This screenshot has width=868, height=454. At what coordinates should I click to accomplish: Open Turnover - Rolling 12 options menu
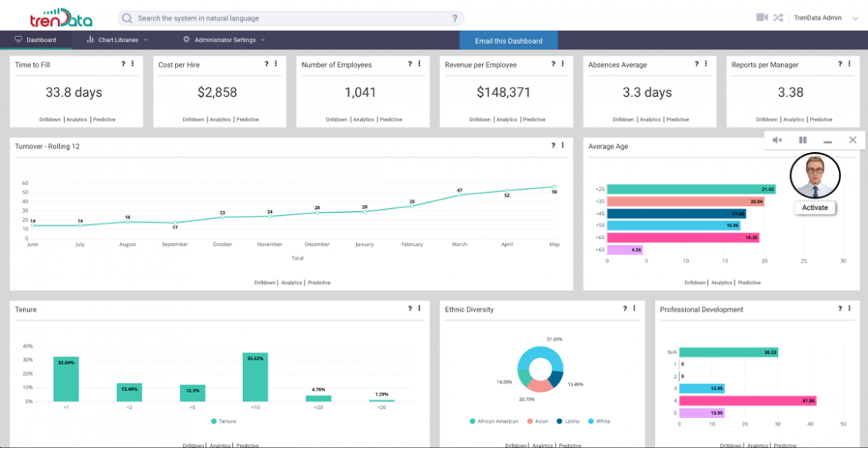pos(563,146)
